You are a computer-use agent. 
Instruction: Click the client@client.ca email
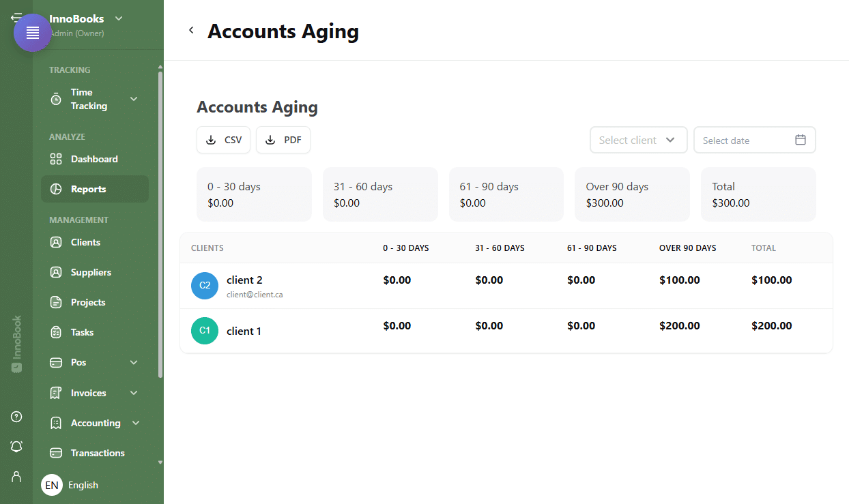coord(255,295)
